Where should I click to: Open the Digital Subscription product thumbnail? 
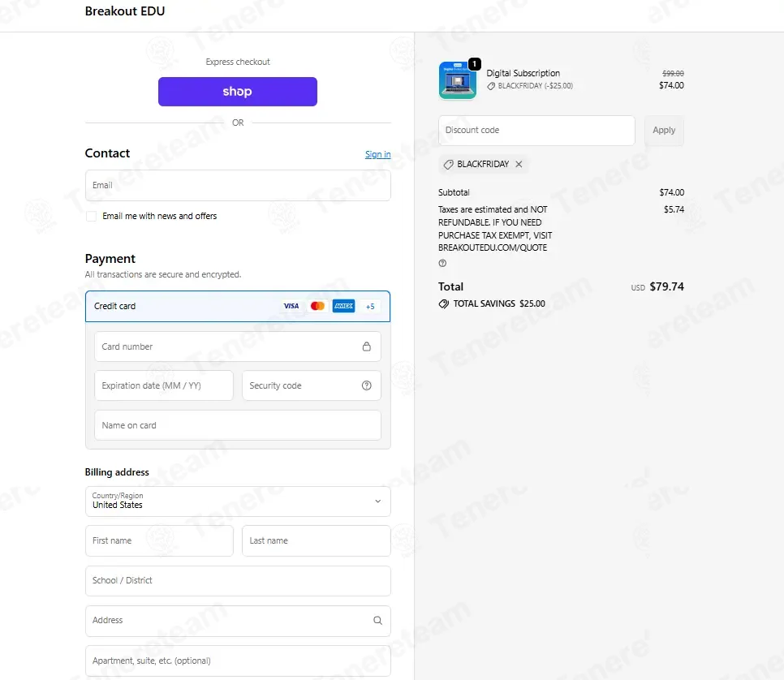458,80
